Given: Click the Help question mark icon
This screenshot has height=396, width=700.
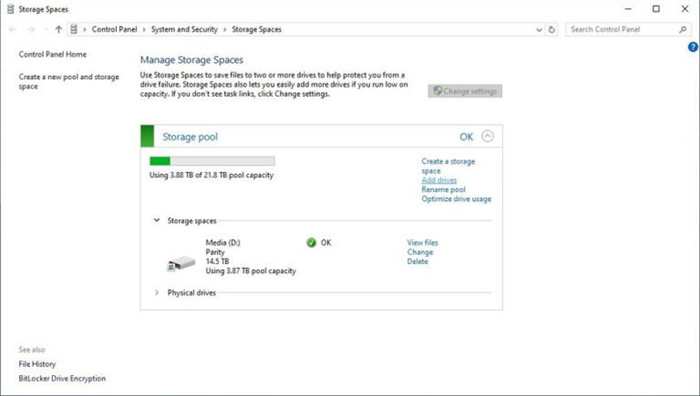Looking at the screenshot, I should pos(693,47).
